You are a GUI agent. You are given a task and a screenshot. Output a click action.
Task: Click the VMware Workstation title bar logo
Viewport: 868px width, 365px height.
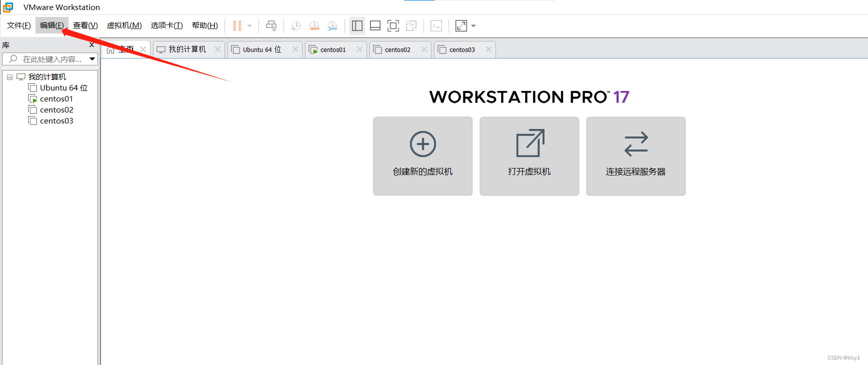[8, 7]
